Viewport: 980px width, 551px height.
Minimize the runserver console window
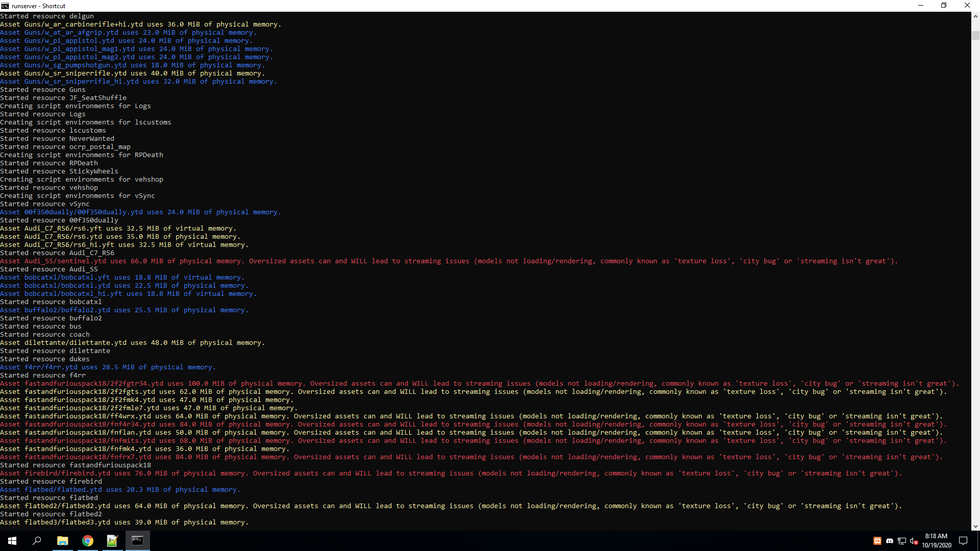point(921,6)
